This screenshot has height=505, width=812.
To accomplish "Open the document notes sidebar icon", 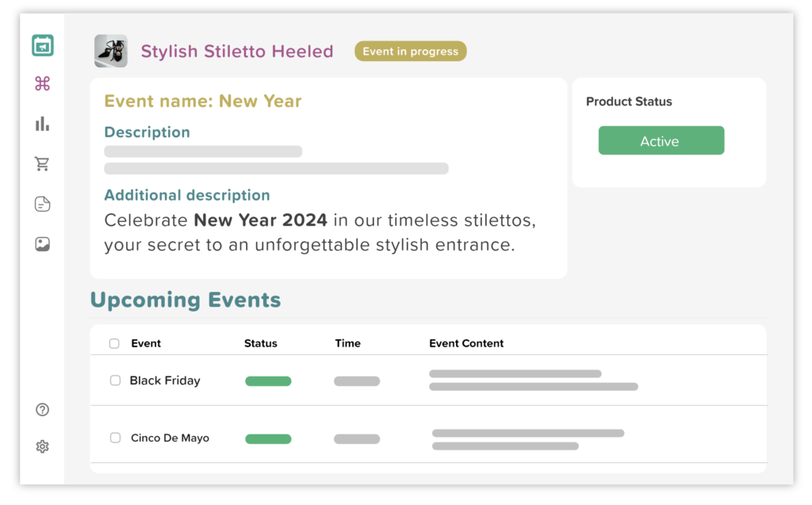I will click(43, 204).
